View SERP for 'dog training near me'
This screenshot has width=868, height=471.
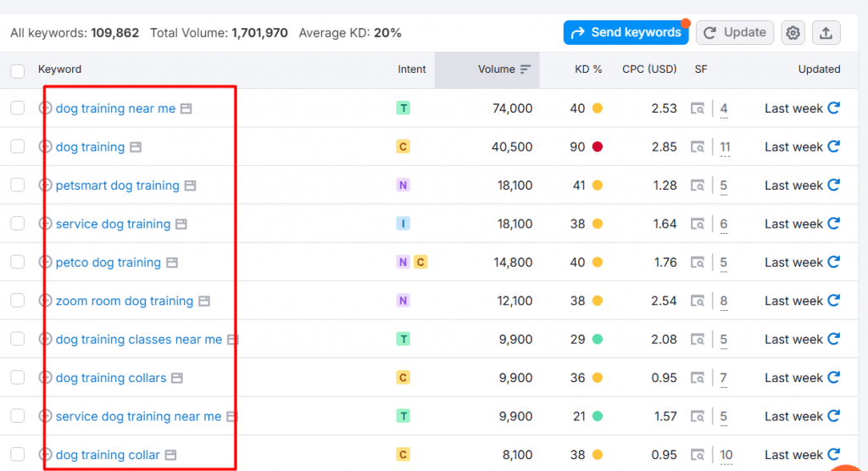(698, 108)
